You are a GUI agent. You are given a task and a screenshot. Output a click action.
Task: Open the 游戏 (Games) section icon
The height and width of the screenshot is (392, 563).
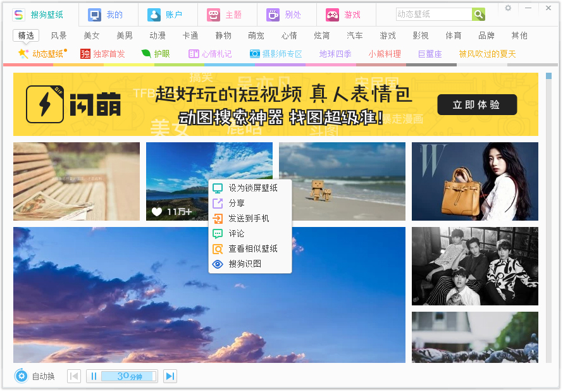click(331, 14)
